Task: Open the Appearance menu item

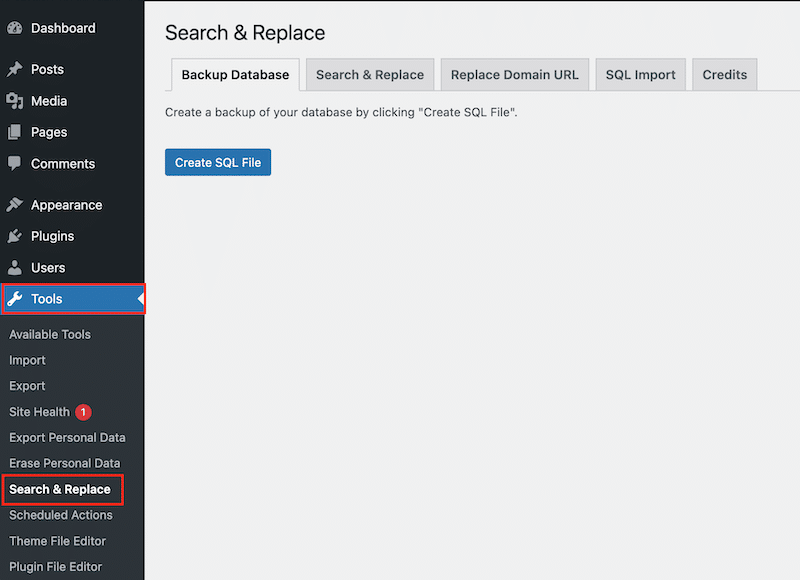Action: [72, 205]
